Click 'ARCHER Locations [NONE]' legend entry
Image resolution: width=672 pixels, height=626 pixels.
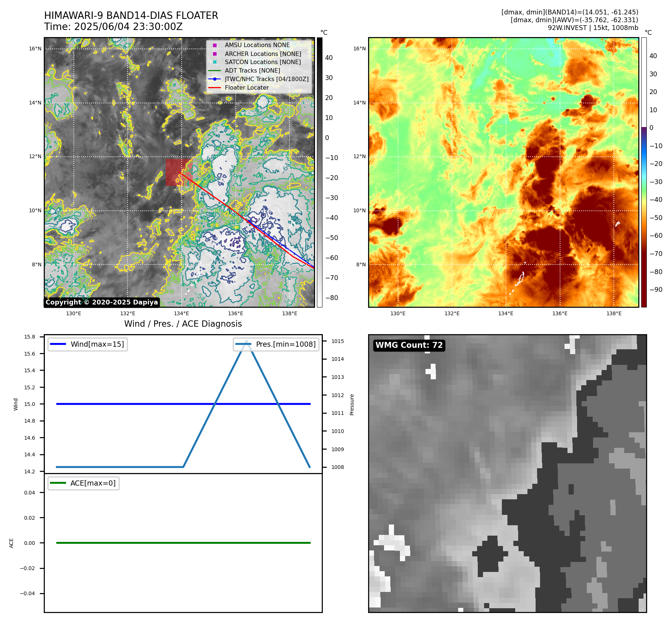[263, 54]
